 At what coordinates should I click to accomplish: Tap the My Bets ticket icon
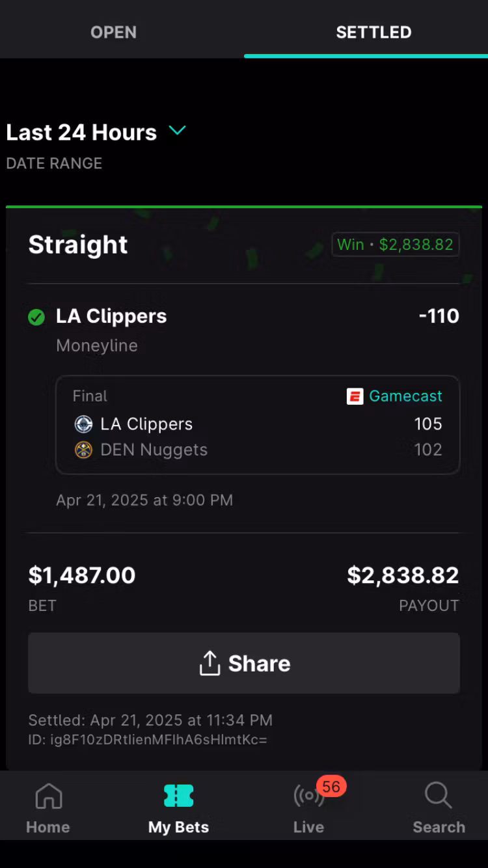[178, 795]
